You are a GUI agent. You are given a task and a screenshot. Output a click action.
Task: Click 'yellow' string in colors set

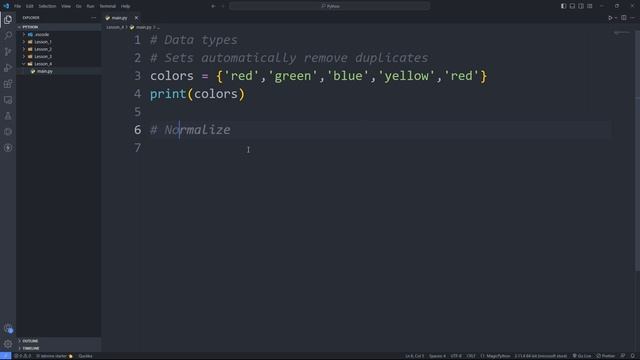coord(406,76)
